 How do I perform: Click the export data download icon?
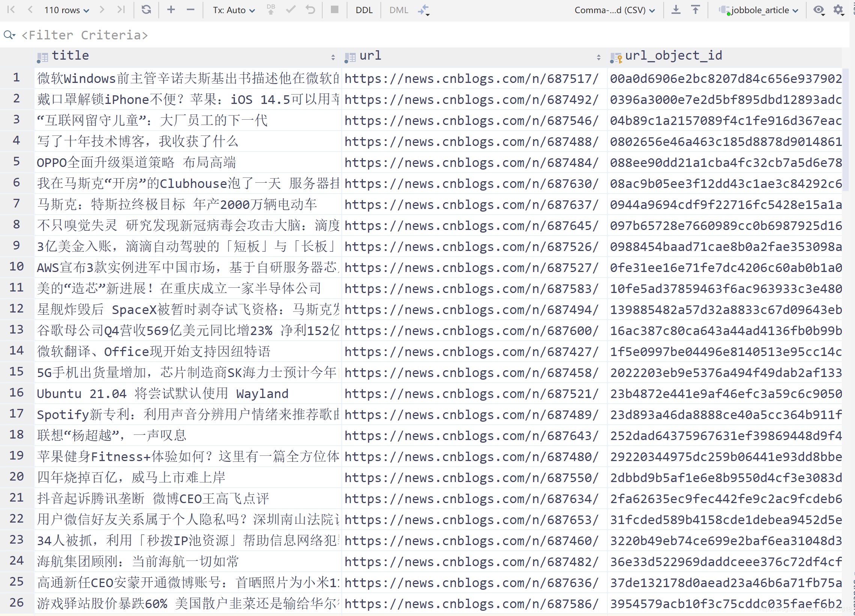point(676,10)
